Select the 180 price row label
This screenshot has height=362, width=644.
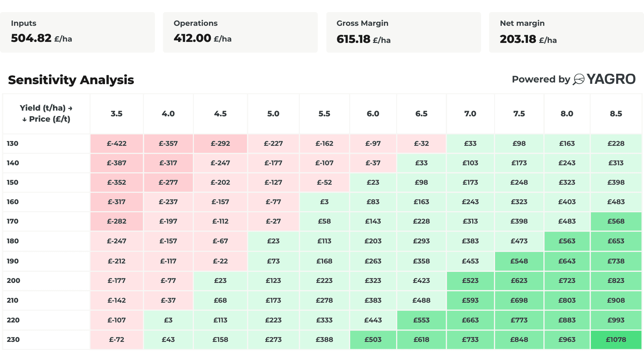[x=13, y=241]
